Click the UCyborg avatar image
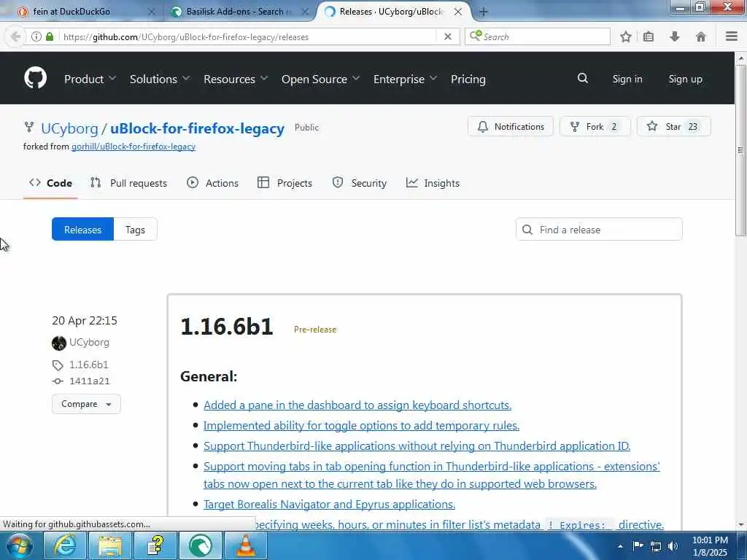This screenshot has width=747, height=560. pos(59,343)
